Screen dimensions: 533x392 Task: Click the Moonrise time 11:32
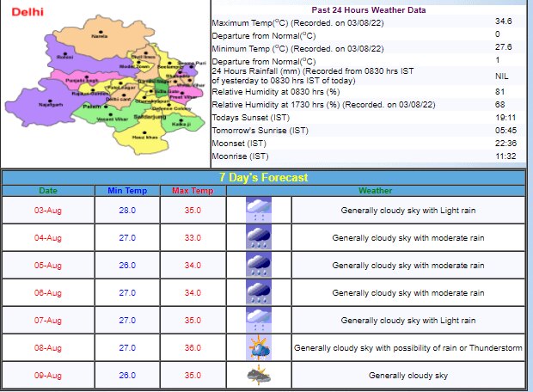pyautogui.click(x=505, y=156)
